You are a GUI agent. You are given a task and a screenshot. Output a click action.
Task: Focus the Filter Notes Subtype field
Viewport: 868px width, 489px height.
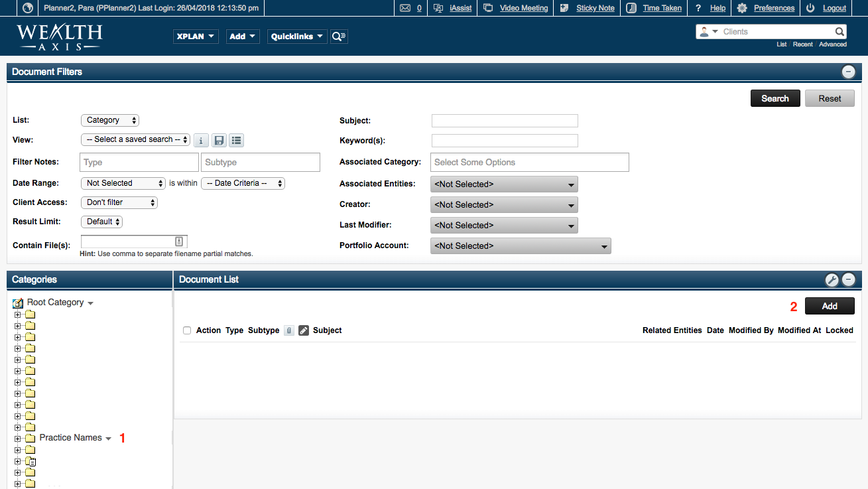[x=261, y=162]
